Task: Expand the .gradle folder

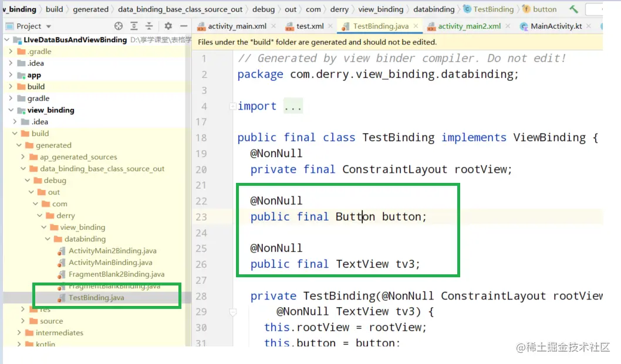Action: [11, 52]
